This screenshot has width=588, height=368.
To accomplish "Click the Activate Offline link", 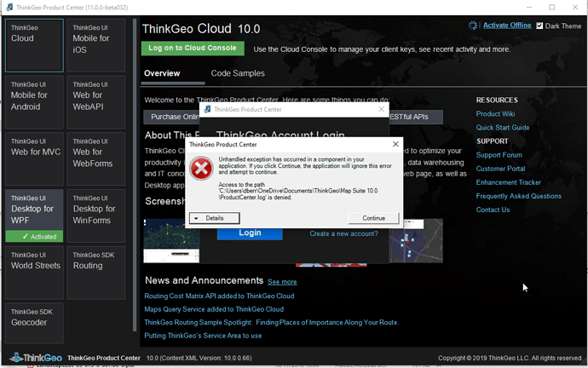I will tap(507, 26).
